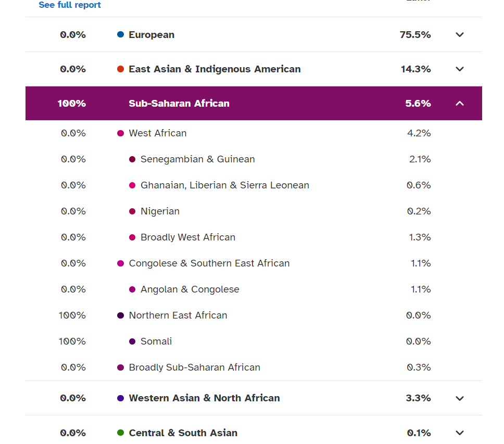Click Broadly Sub-Saharan African label
The height and width of the screenshot is (444, 504).
[x=194, y=367]
